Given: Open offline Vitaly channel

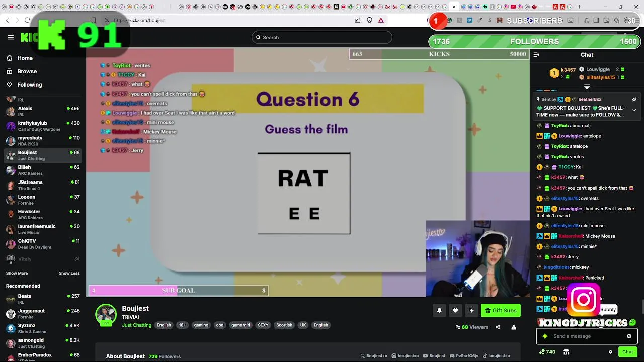Looking at the screenshot, I should [43, 259].
